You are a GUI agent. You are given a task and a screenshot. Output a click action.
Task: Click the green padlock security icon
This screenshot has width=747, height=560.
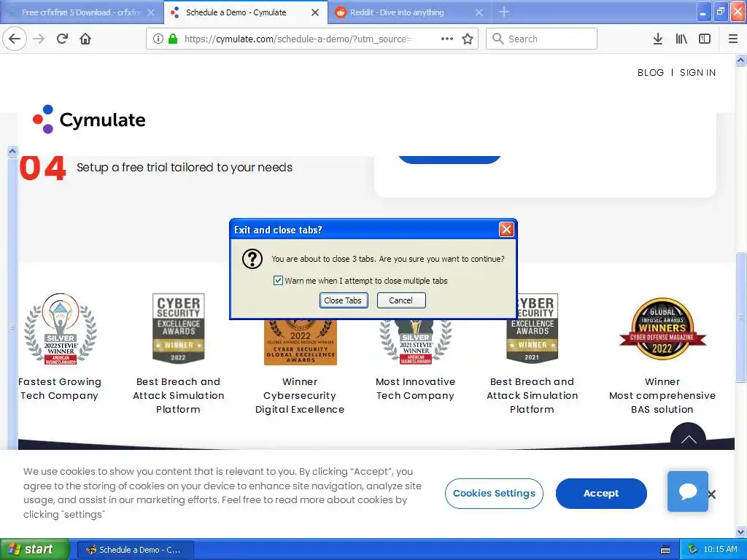pos(173,39)
